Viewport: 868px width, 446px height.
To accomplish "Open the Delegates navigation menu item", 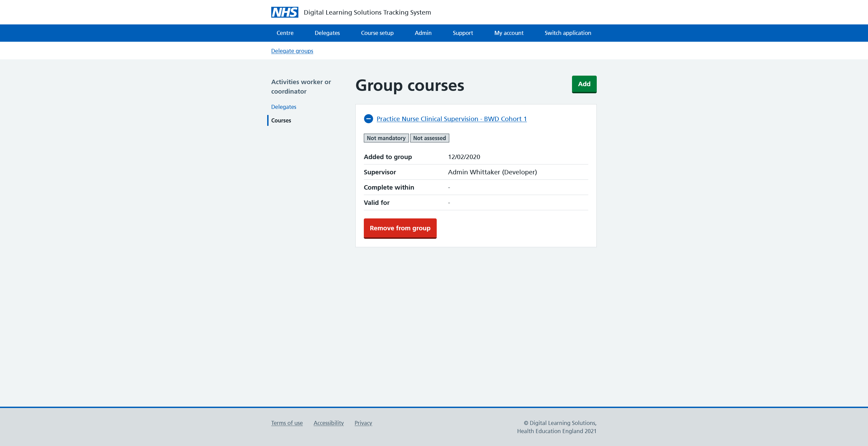I will point(327,33).
